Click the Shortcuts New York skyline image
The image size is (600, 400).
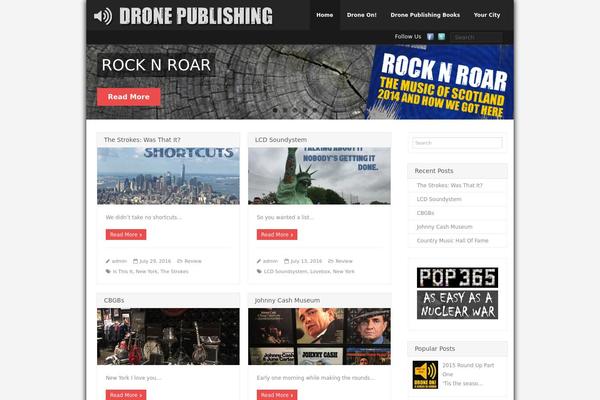coord(168,176)
